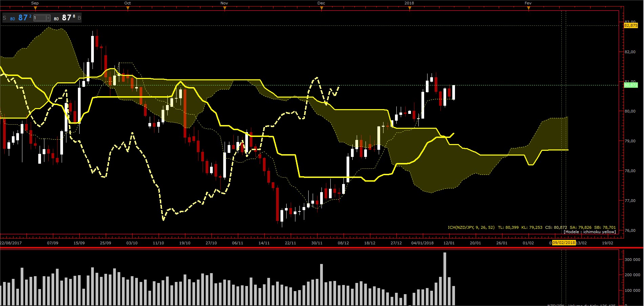Click the Sep month marker triangle
Viewport: 644px width, 306px height.
35,8
